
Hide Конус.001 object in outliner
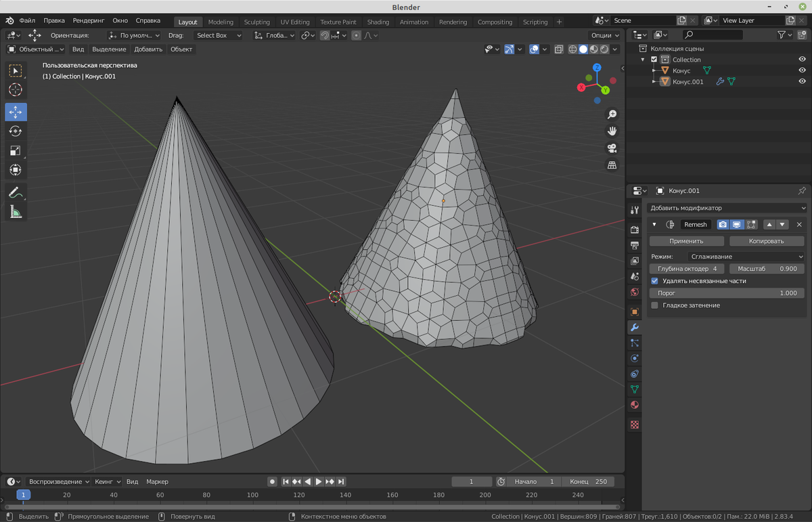(802, 81)
